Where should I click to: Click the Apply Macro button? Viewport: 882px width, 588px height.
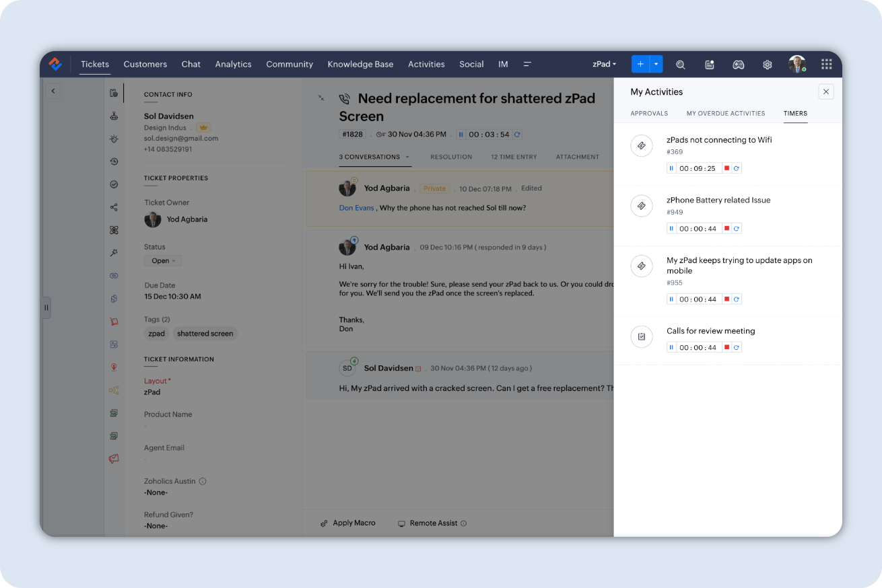point(348,523)
